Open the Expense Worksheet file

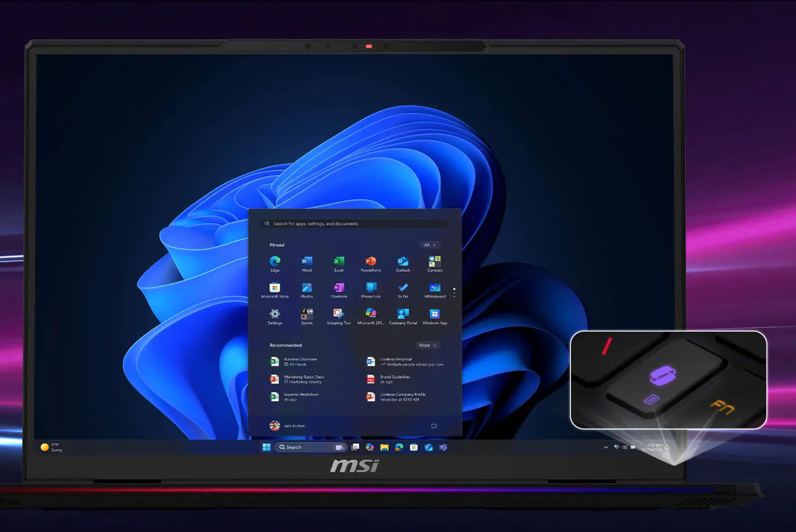click(294, 397)
